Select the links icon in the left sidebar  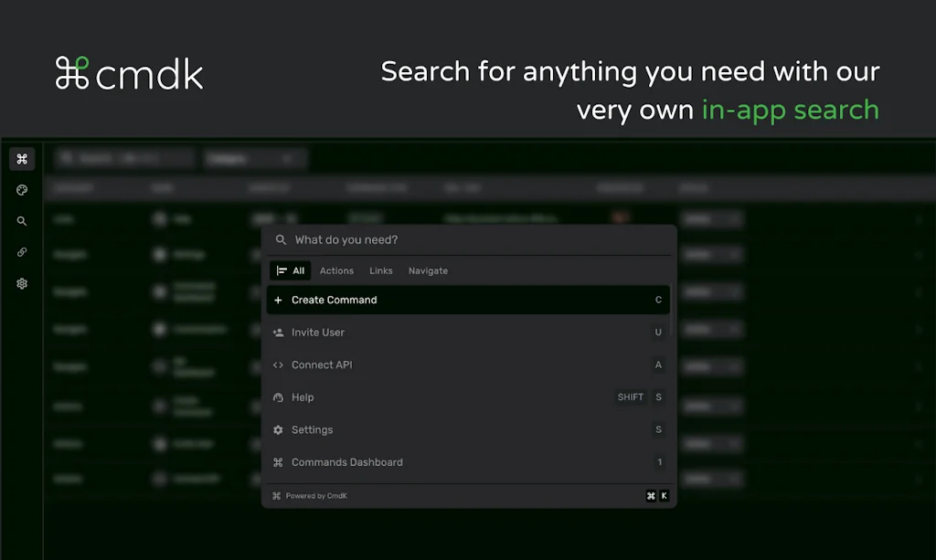tap(21, 251)
